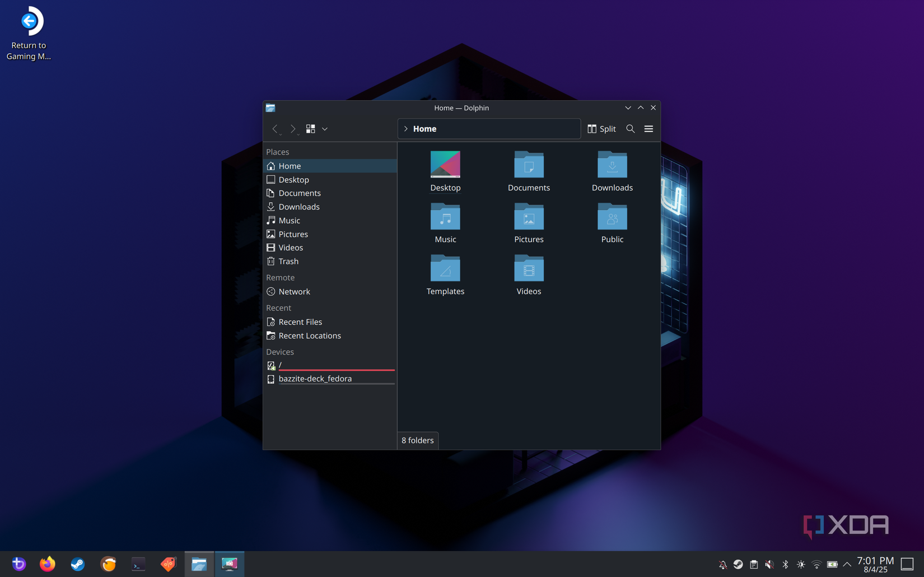924x577 pixels.
Task: Click the search magnifier in the toolbar
Action: [x=630, y=129]
